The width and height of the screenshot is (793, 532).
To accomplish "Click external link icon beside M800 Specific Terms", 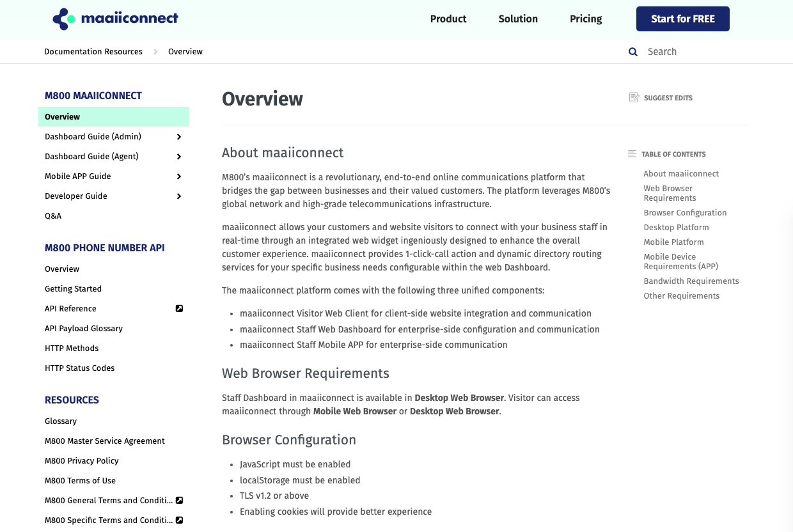I will (179, 520).
